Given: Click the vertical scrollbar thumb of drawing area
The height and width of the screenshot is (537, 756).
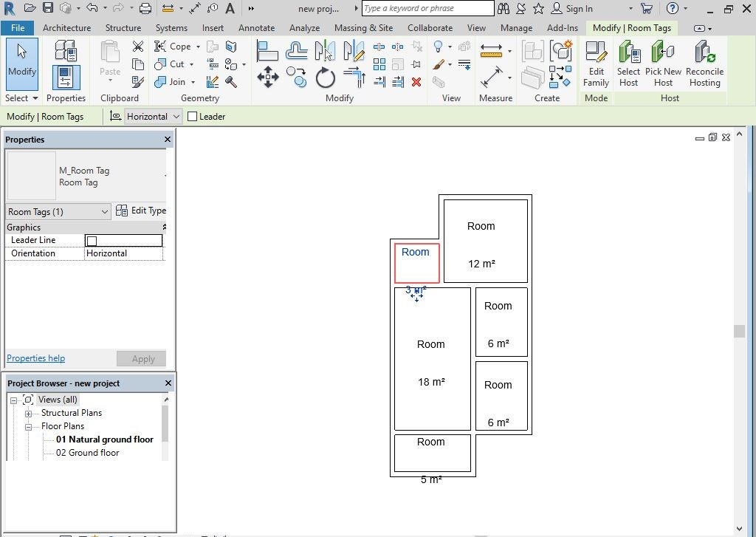Looking at the screenshot, I should pos(739,331).
